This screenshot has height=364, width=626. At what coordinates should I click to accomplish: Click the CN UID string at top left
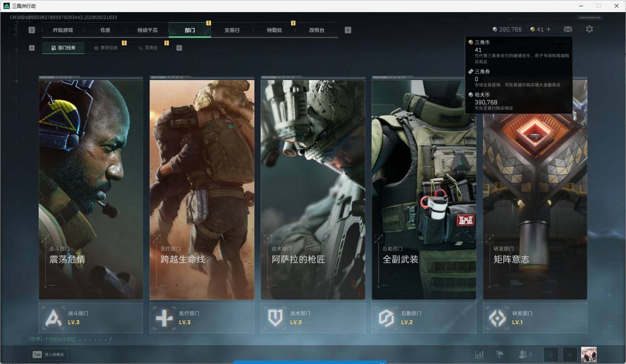tap(64, 18)
